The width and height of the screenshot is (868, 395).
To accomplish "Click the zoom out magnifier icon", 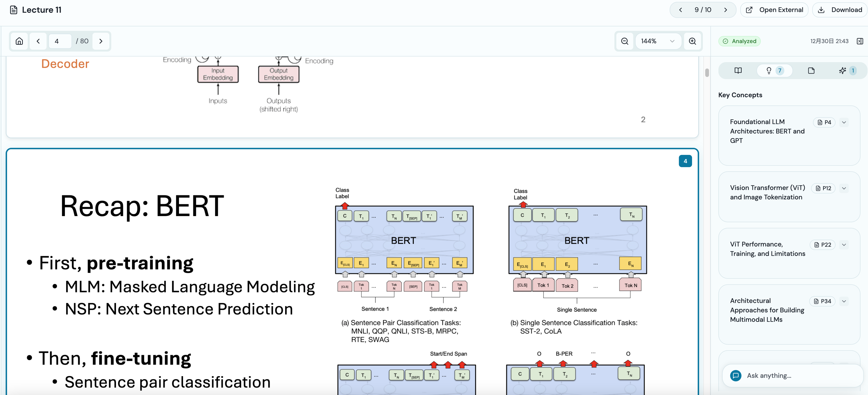I will coord(624,41).
